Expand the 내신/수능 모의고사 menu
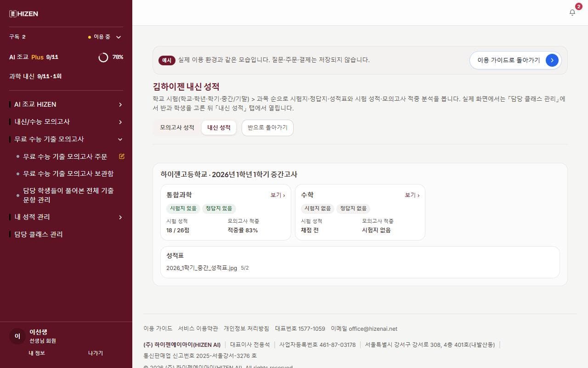 tap(66, 122)
